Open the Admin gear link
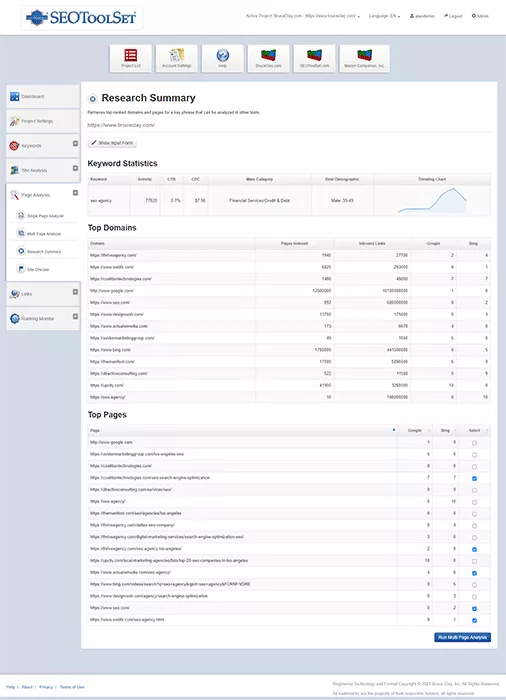 (x=480, y=16)
